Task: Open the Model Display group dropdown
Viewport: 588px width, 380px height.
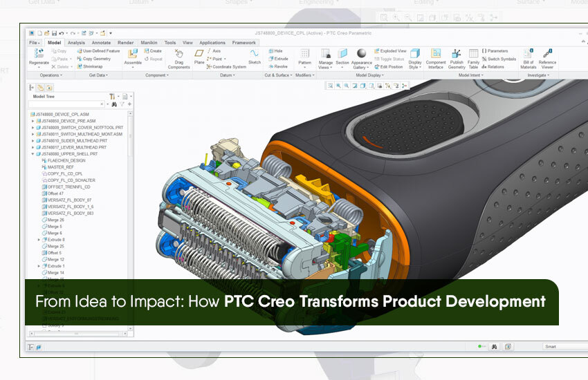Action: tap(370, 75)
